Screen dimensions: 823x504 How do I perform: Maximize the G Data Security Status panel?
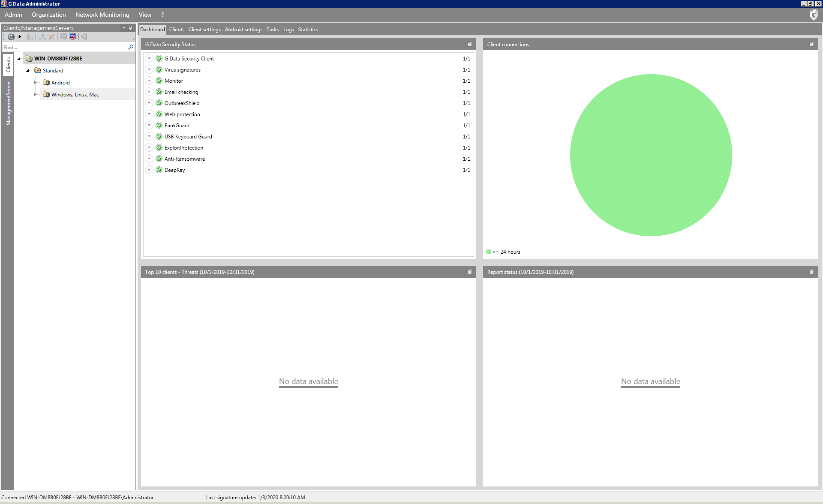[469, 45]
